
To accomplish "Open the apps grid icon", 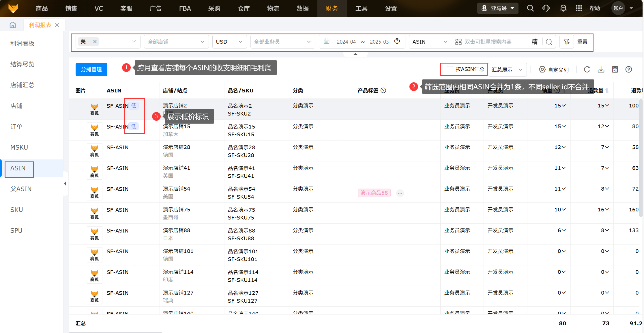I will pos(579,8).
